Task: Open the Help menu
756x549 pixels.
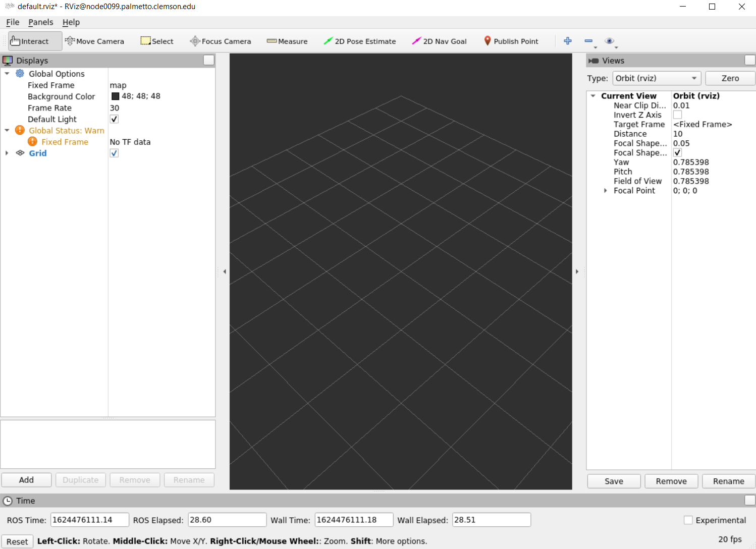Action: 71,22
